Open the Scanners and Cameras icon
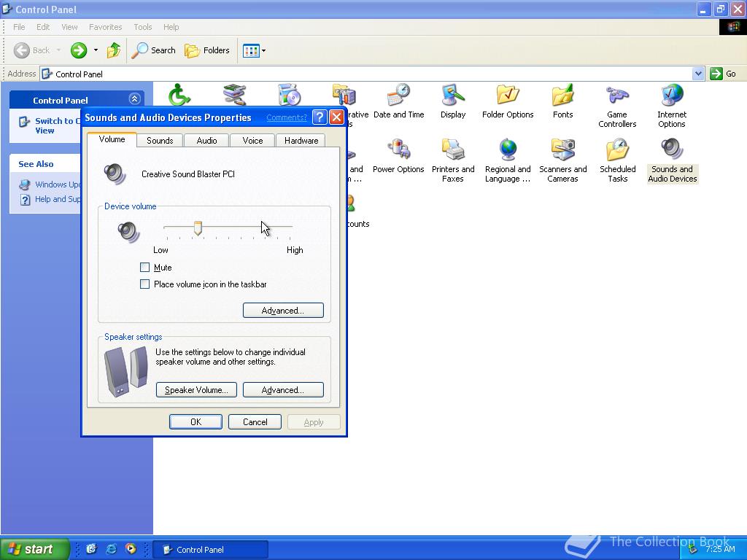 pyautogui.click(x=562, y=160)
